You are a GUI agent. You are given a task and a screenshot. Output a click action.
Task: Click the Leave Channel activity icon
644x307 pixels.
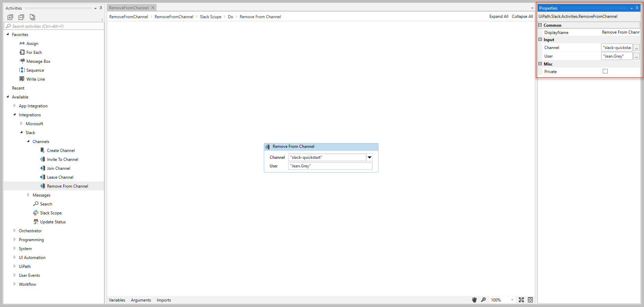point(43,177)
